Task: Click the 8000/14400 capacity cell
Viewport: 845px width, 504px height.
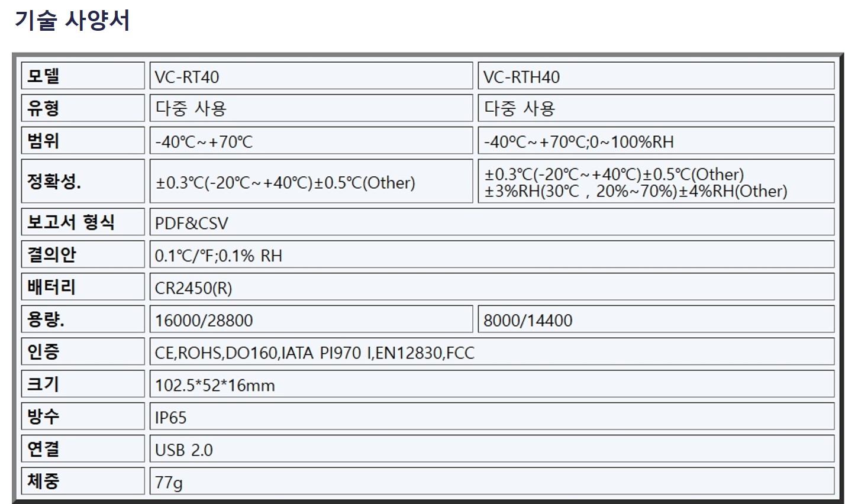Action: click(x=656, y=320)
